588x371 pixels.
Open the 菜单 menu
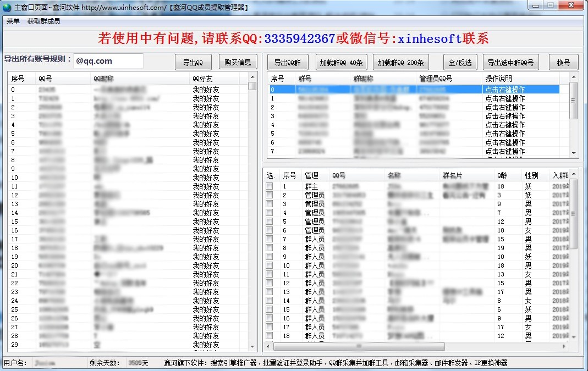click(13, 21)
